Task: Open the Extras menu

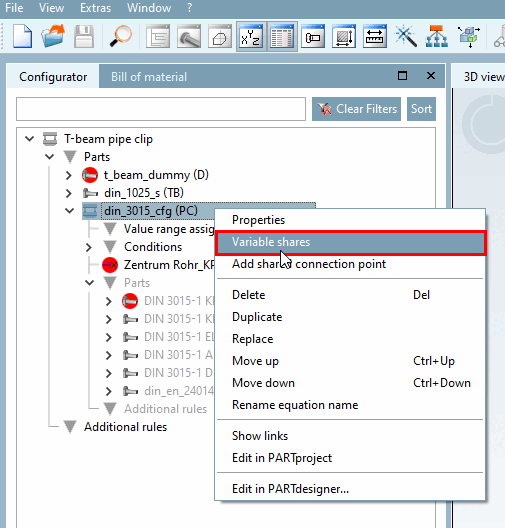Action: pyautogui.click(x=95, y=8)
